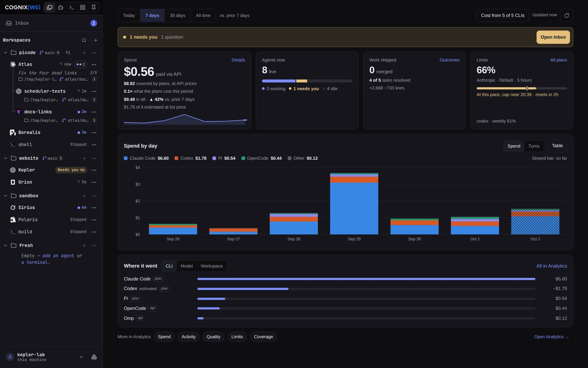Viewport: 588px width, 368px height.
Task: Collapse the website workspace
Action: 5,158
